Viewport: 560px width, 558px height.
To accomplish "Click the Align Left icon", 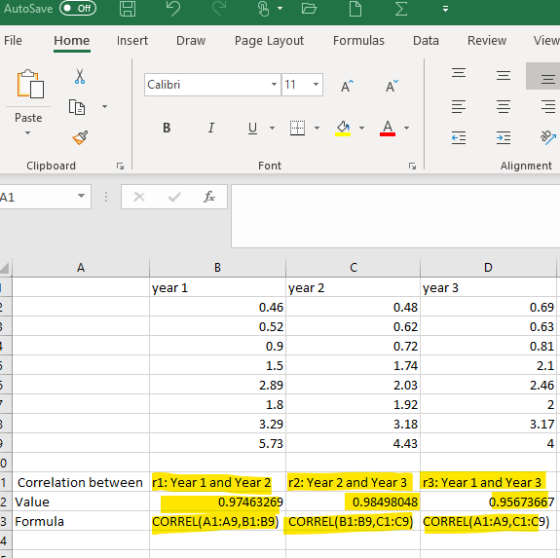I will point(459,106).
